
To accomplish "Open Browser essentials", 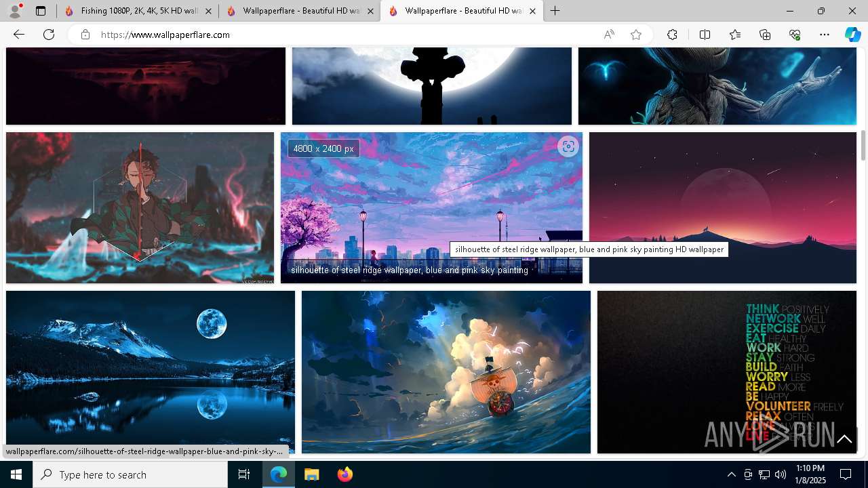I will tap(795, 35).
